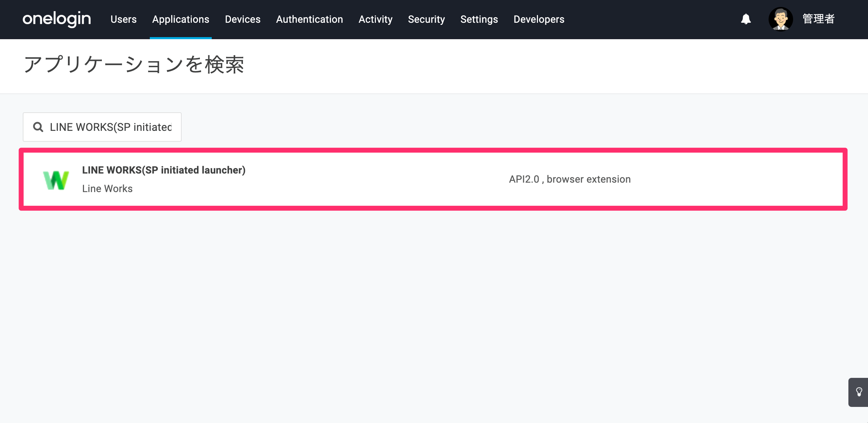Screen dimensions: 868x423
Task: Open the Activity menu
Action: [376, 19]
